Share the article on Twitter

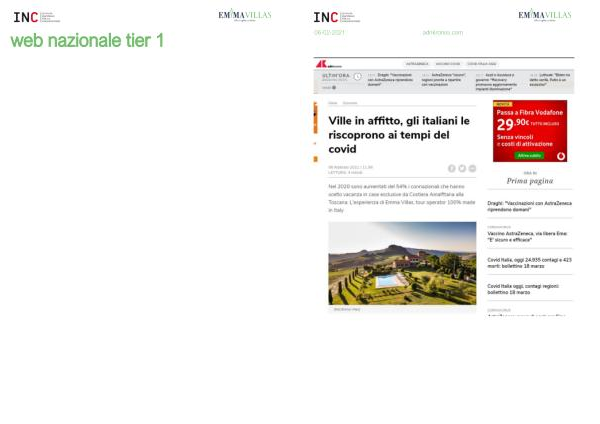pos(462,168)
